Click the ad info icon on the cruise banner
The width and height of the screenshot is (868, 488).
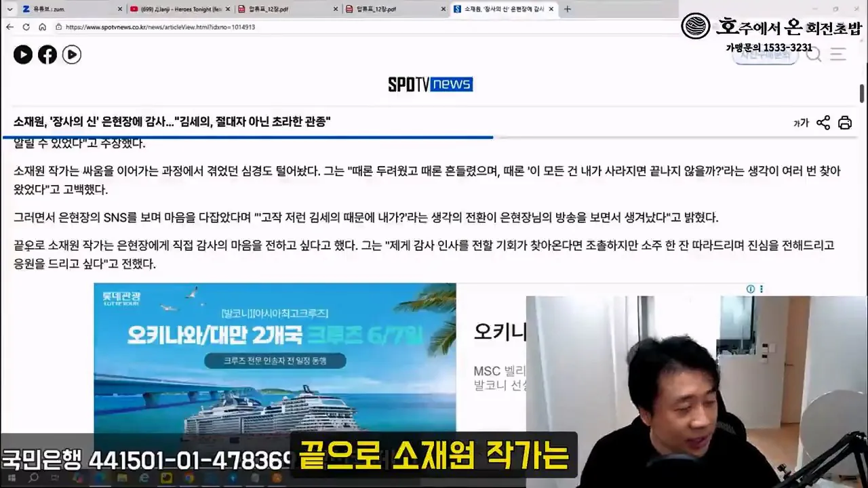click(x=751, y=289)
